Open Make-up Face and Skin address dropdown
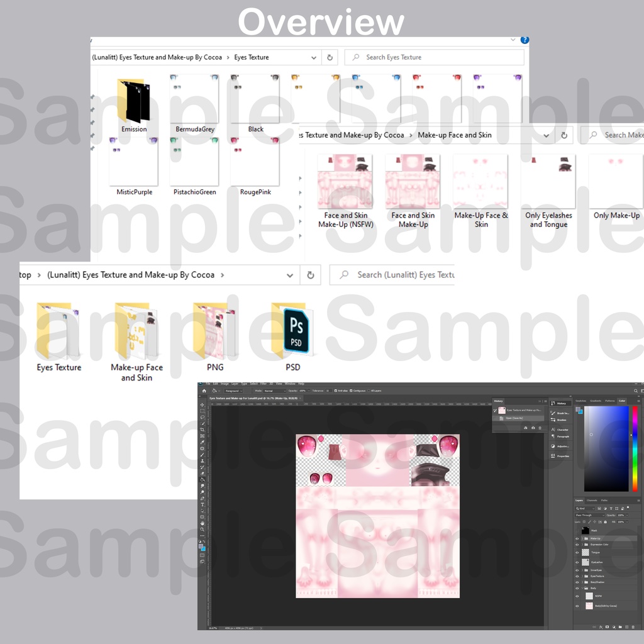Image resolution: width=644 pixels, height=644 pixels. pos(547,136)
